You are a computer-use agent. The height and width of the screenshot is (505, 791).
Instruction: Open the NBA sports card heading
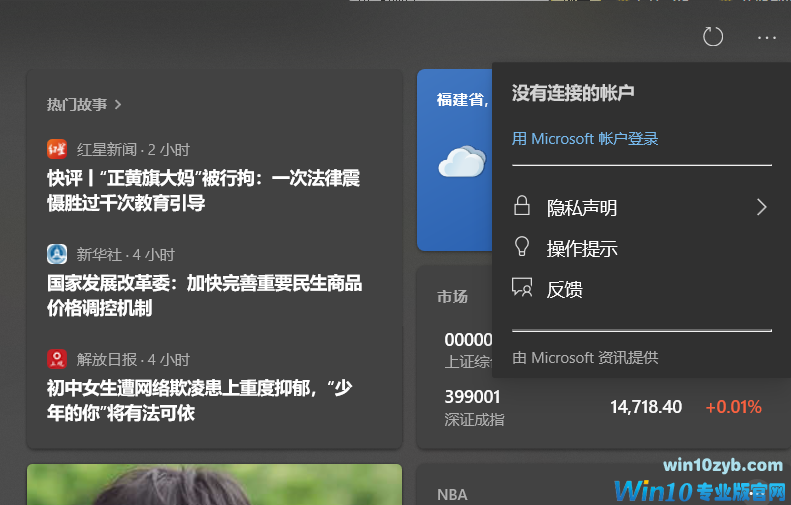(x=453, y=494)
